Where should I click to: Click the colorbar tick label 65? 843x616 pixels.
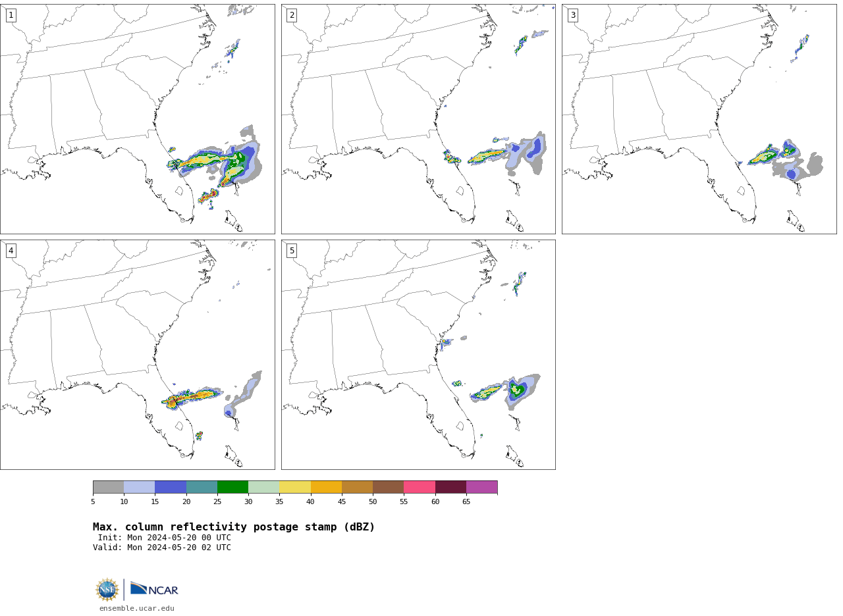pyautogui.click(x=466, y=502)
